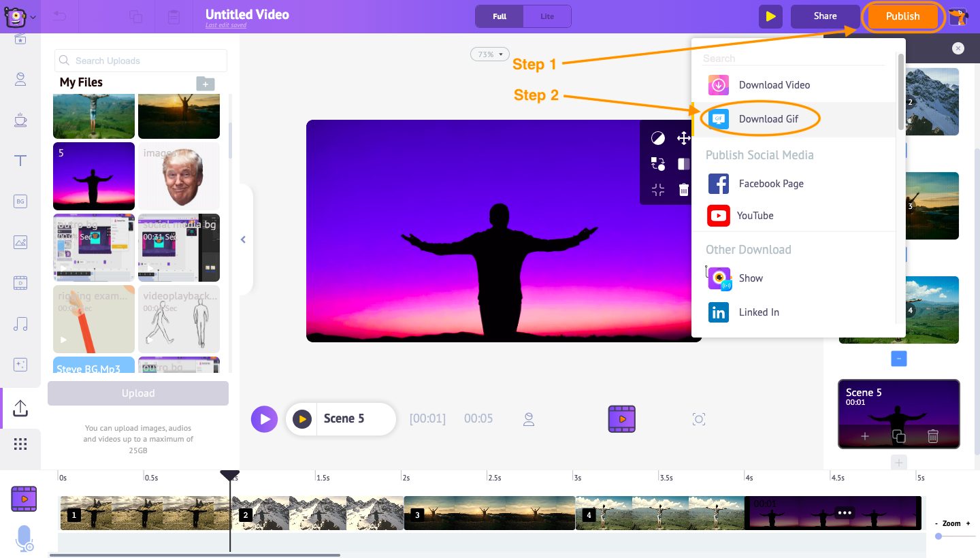
Task: Switch to Full mode
Action: pyautogui.click(x=500, y=16)
